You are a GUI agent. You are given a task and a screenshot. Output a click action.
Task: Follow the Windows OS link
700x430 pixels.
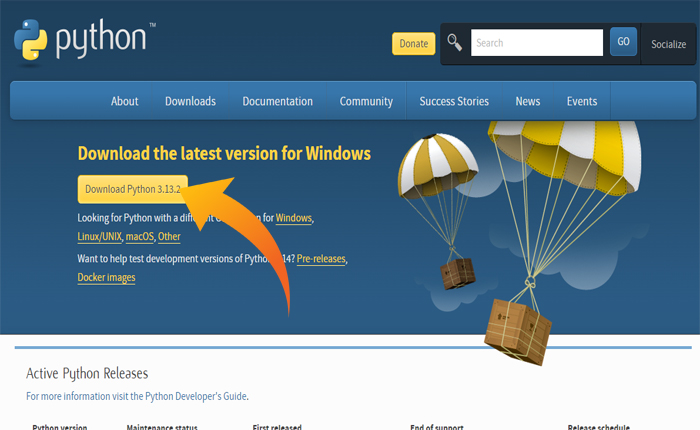(294, 218)
